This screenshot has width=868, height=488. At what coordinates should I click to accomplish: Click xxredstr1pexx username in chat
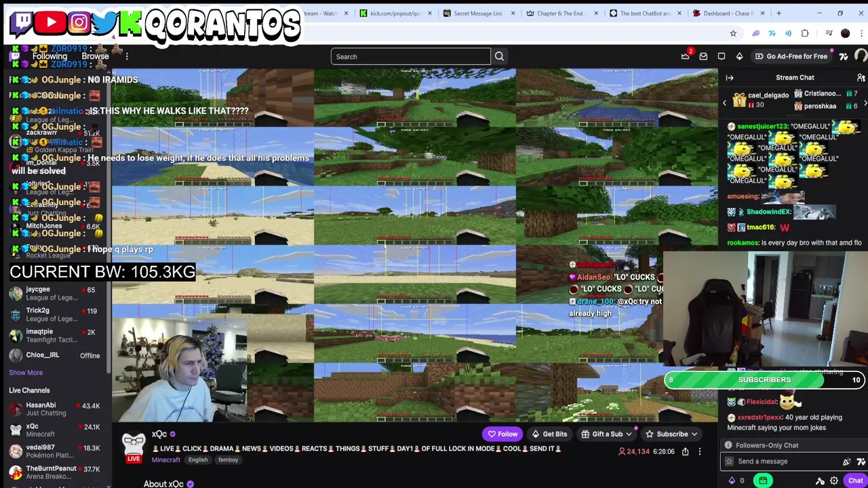pyautogui.click(x=759, y=418)
